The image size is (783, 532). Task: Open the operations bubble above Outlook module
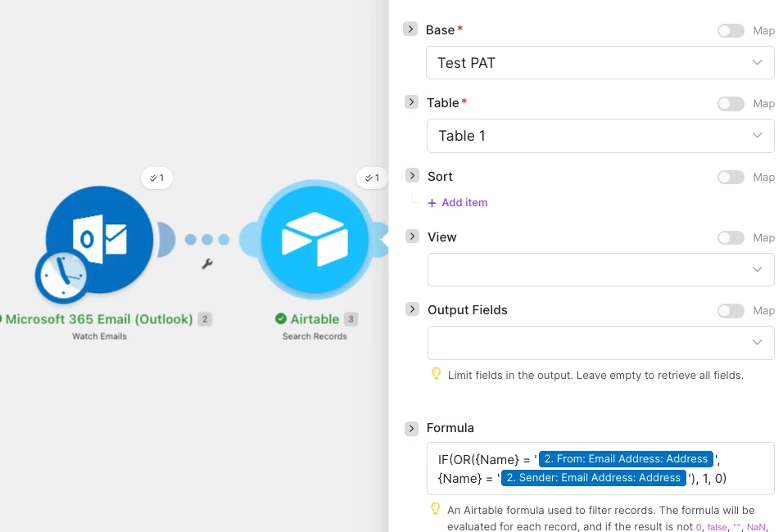click(x=156, y=178)
